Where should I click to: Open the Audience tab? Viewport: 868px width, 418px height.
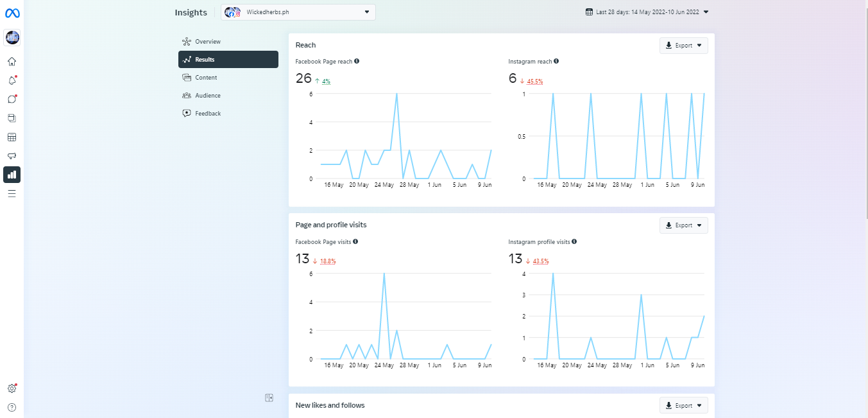pos(208,96)
